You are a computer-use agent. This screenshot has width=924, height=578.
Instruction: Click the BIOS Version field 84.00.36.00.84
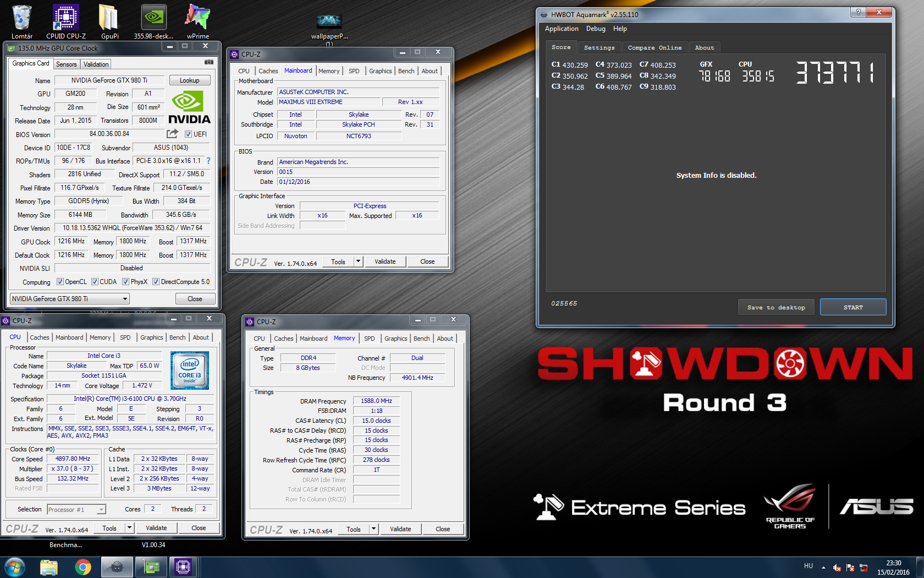(x=109, y=134)
